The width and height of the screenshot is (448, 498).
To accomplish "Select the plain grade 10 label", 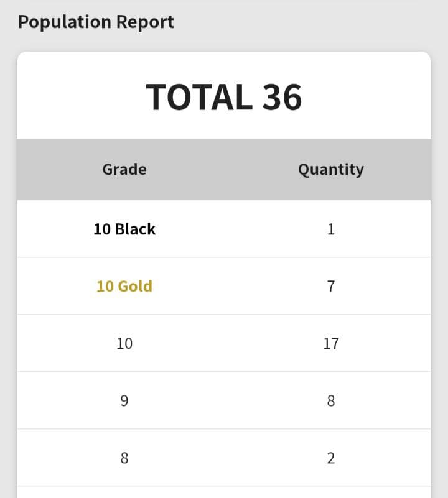I will [124, 343].
